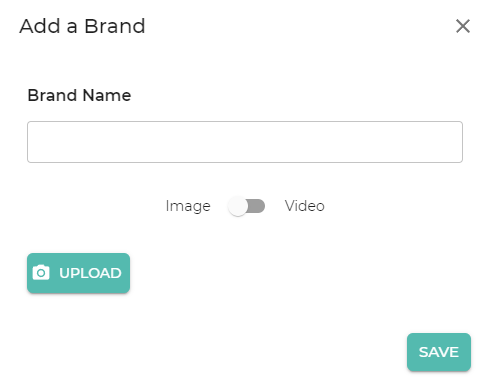
Task: Save the new brand
Action: [439, 352]
